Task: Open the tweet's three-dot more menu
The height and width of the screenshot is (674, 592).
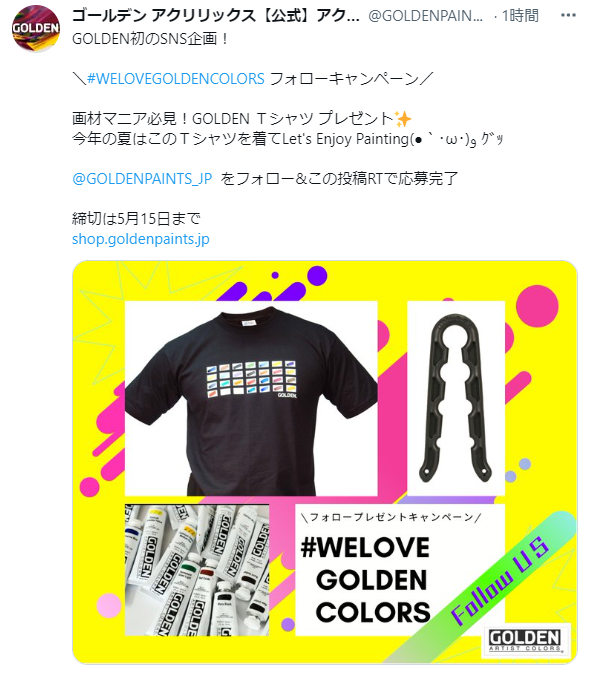Action: click(x=568, y=16)
